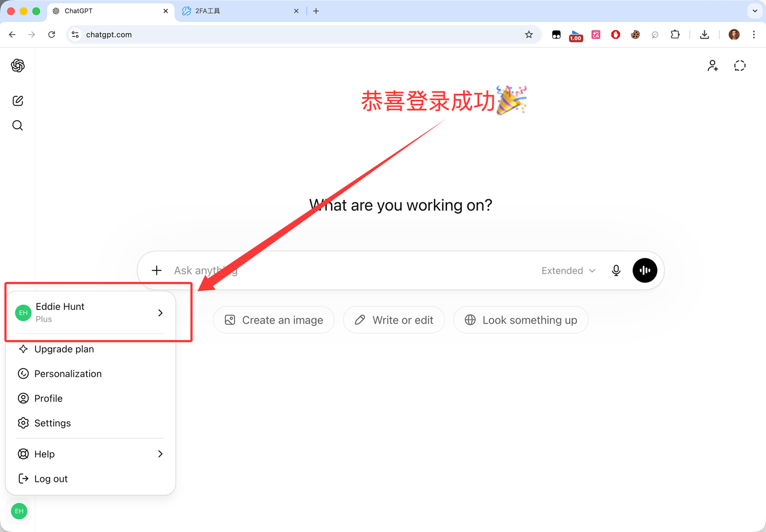Viewport: 766px width, 532px height.
Task: Expand the Help submenu arrow
Action: click(x=160, y=454)
